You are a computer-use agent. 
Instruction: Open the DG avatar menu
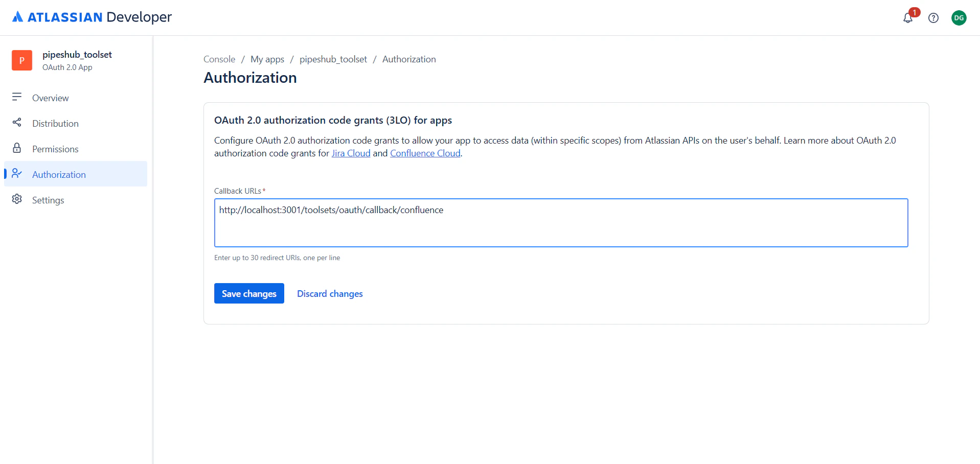click(x=959, y=18)
